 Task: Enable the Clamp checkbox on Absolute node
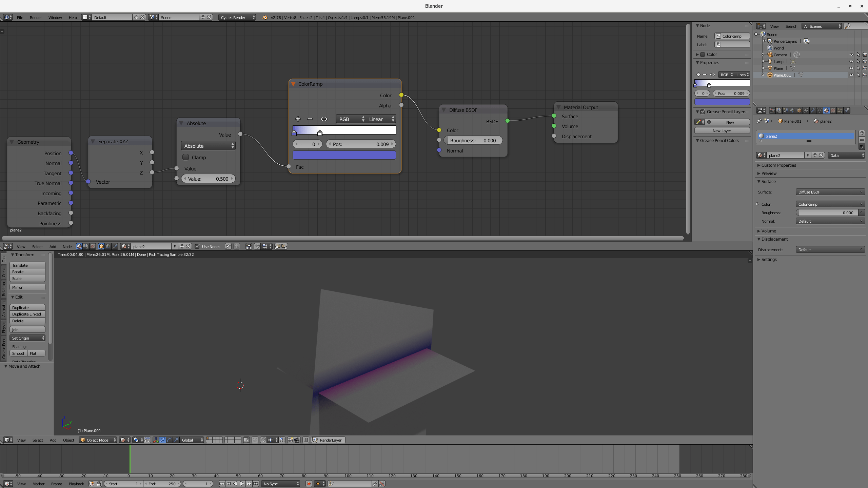click(x=185, y=157)
